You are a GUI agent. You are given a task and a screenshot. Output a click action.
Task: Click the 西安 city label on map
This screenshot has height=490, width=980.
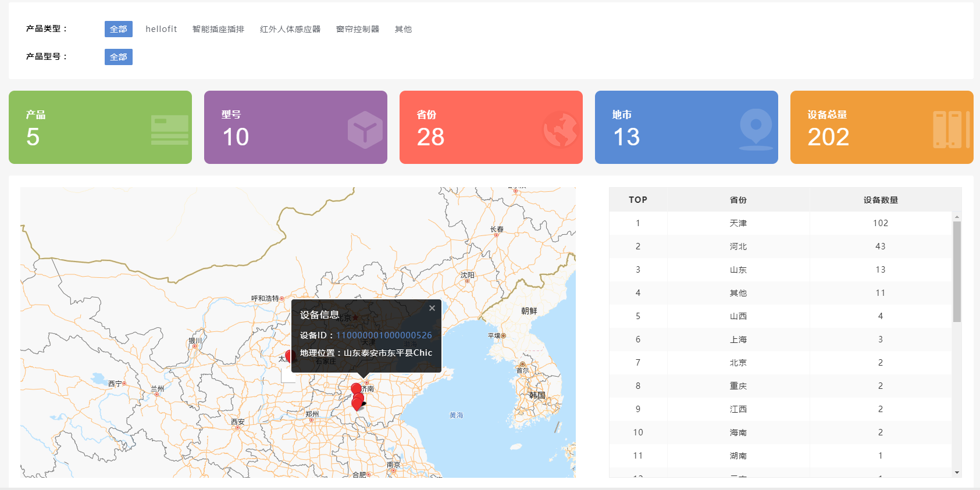[x=238, y=421]
